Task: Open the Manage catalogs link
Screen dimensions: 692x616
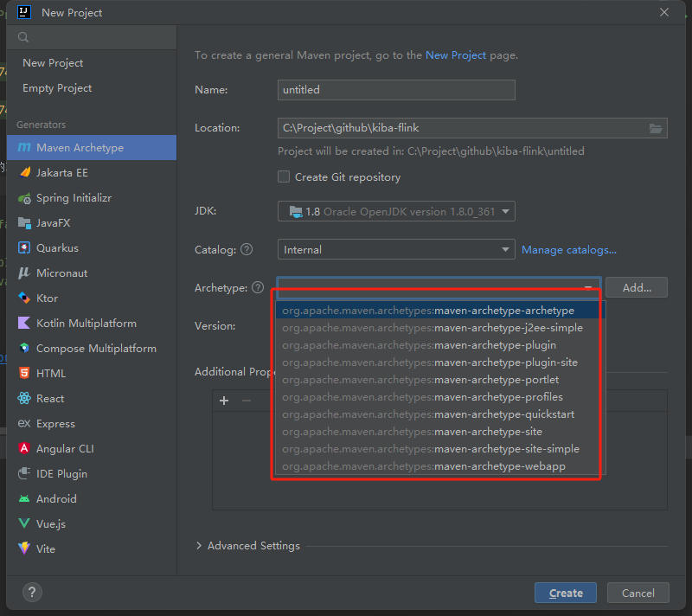Action: tap(569, 250)
